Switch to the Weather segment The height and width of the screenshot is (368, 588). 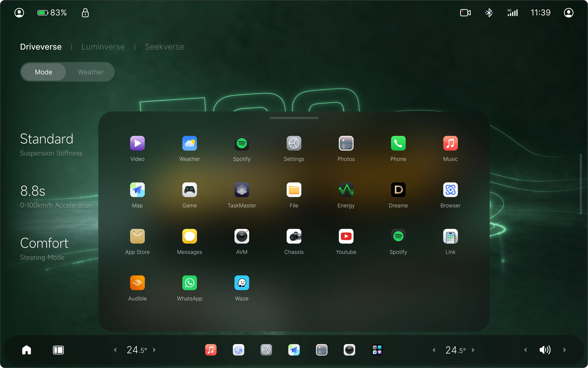point(91,72)
